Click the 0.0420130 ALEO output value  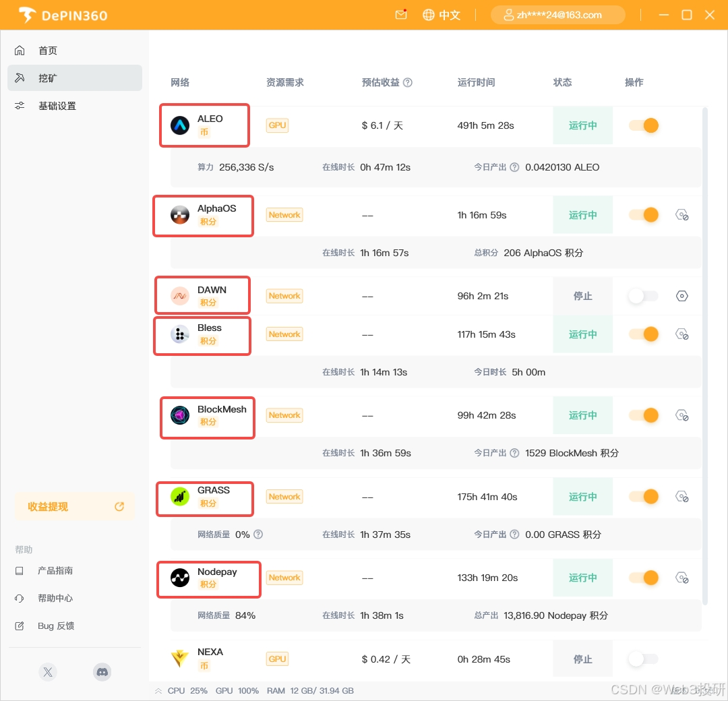click(562, 167)
